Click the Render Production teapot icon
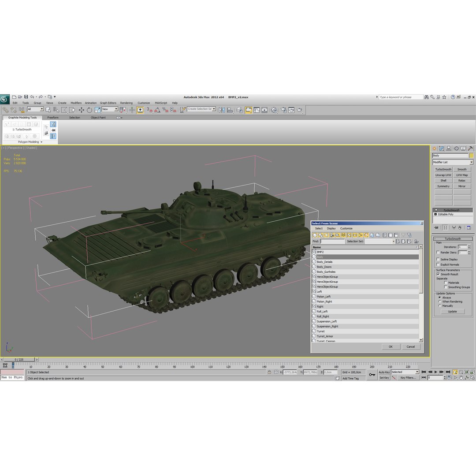 (300, 110)
